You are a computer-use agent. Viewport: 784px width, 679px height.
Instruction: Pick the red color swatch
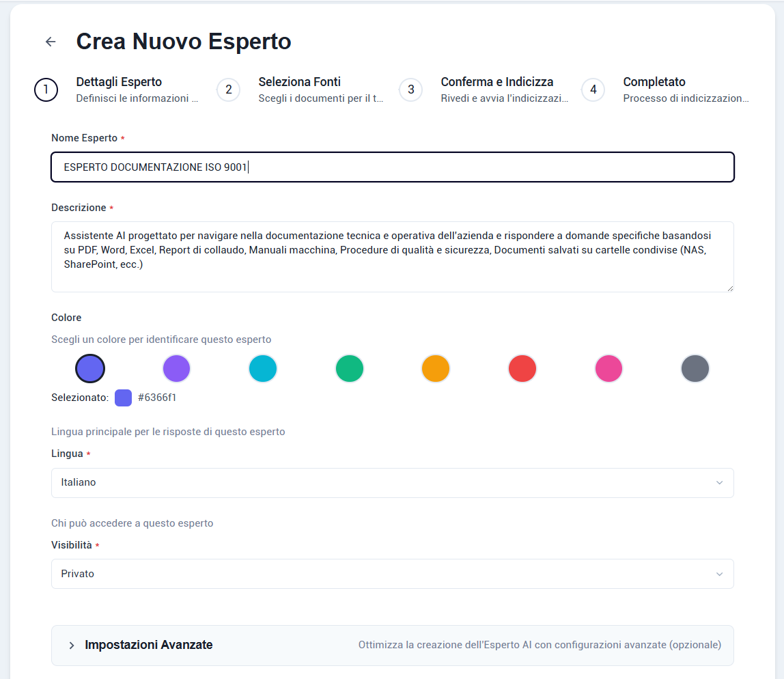pyautogui.click(x=522, y=369)
